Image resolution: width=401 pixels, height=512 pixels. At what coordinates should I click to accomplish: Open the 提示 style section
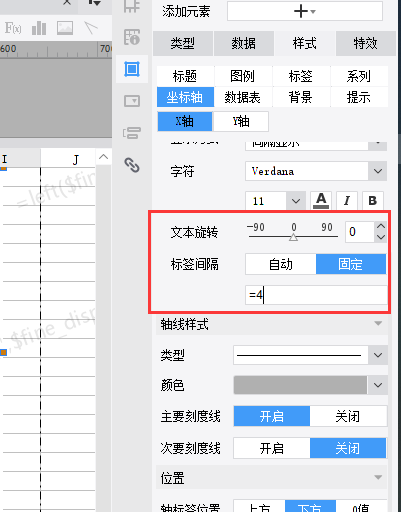point(359,97)
